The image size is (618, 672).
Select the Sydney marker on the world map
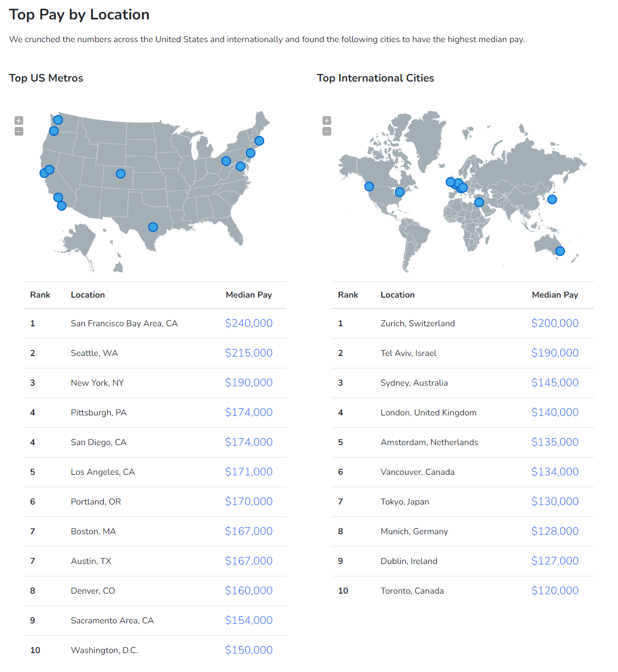(x=560, y=251)
